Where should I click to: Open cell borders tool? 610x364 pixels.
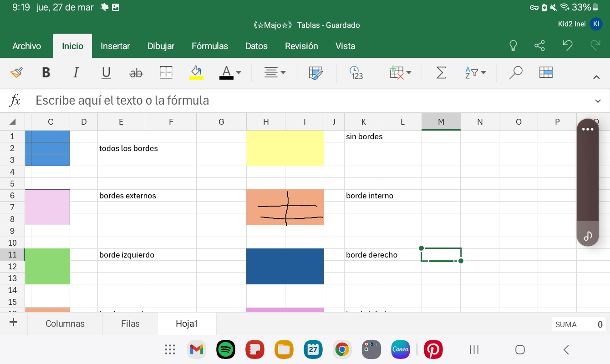click(x=166, y=72)
